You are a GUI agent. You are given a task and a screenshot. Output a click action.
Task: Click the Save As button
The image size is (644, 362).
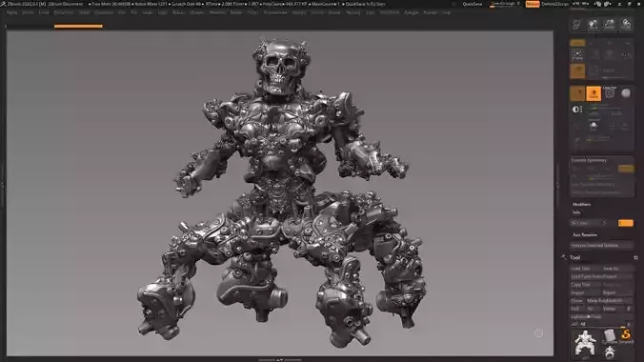pyautogui.click(x=617, y=269)
